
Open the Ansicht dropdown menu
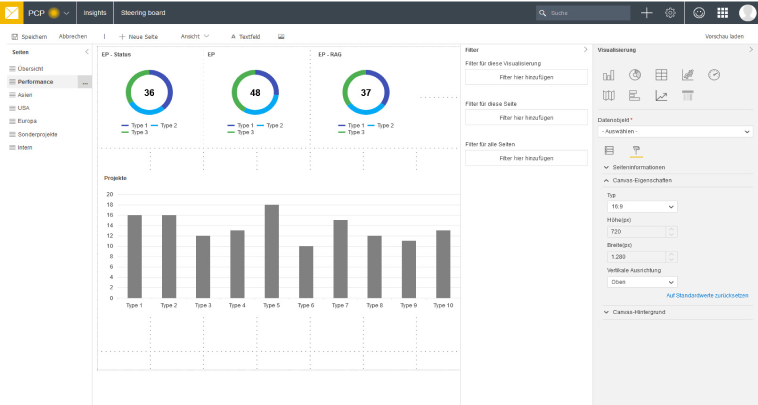pos(194,36)
